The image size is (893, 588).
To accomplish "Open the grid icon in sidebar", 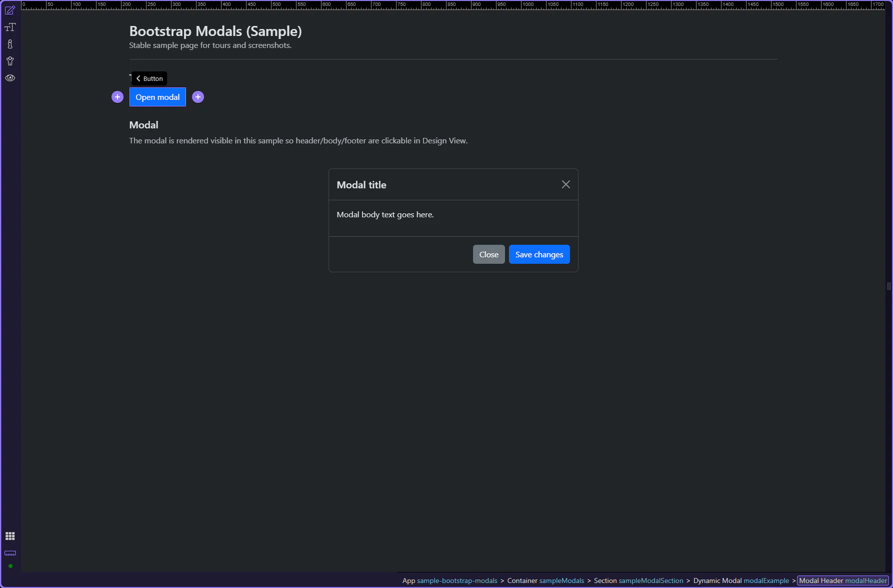I will coord(10,536).
